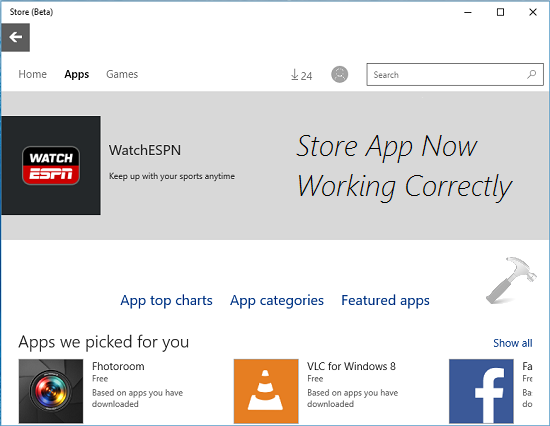
Task: Click the search magnifier icon
Action: point(531,74)
